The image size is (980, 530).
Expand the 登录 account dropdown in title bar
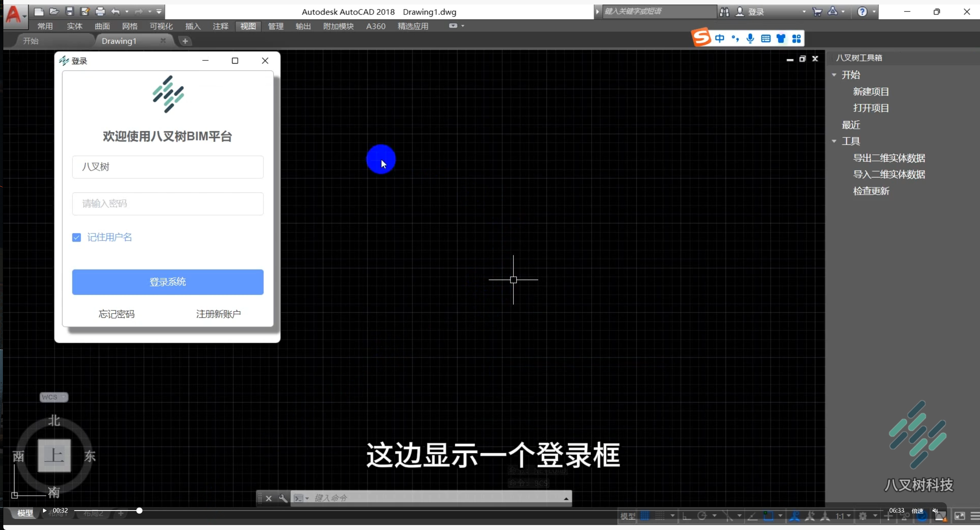(804, 12)
